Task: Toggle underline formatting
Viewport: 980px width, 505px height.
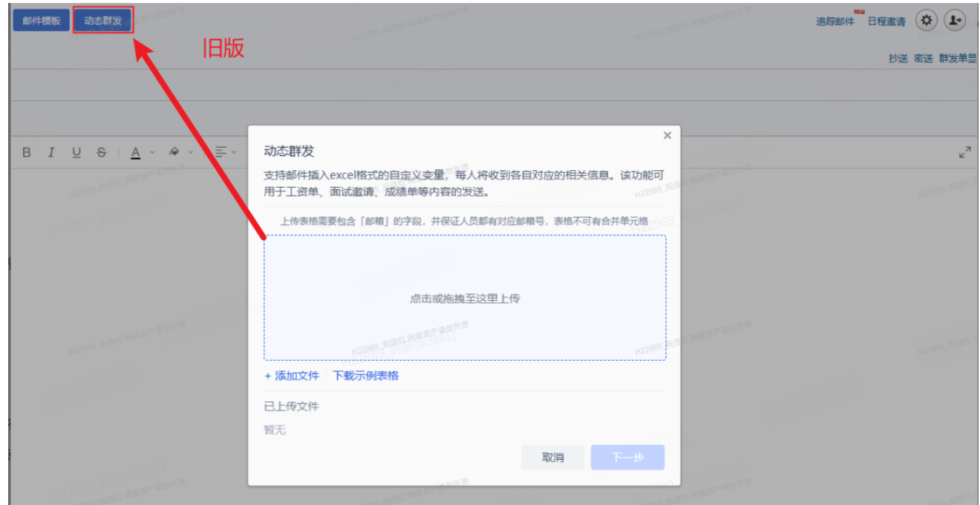Action: [76, 151]
